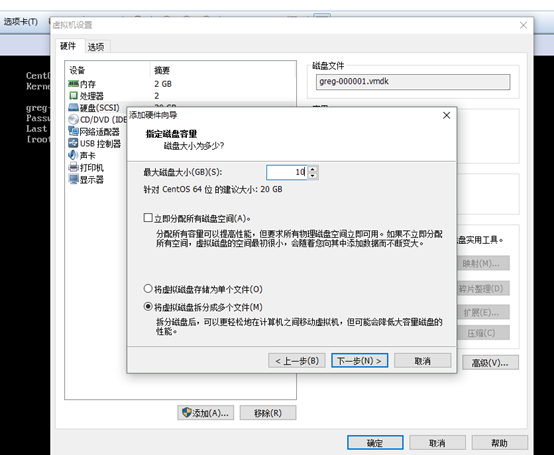Screen dimensions: 554x455
Task: Click the 设备 column header
Action: coord(77,70)
